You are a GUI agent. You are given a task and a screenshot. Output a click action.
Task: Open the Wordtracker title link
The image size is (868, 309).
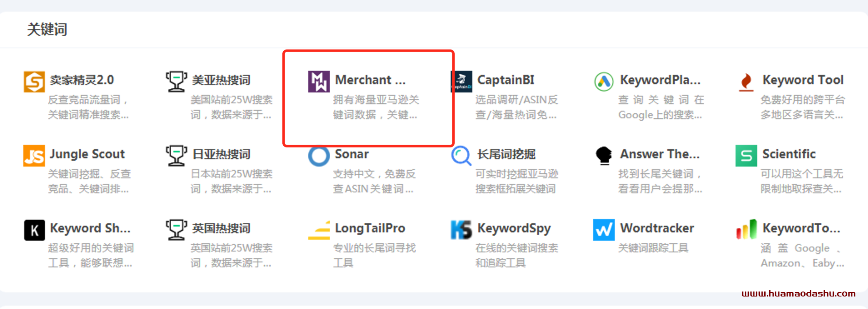657,228
